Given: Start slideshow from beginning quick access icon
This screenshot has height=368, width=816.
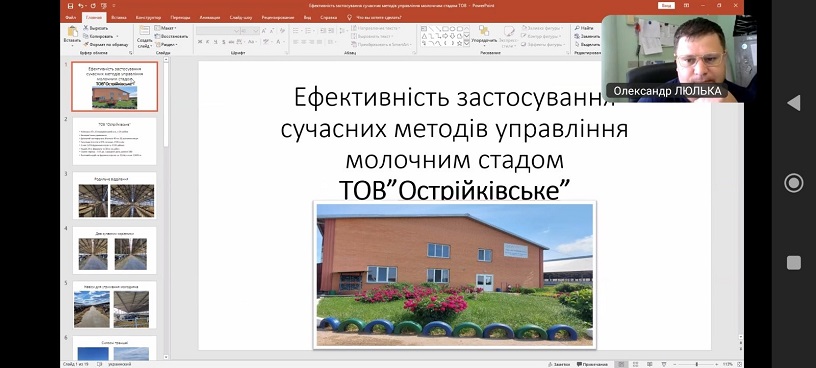Looking at the screenshot, I should tap(104, 6).
